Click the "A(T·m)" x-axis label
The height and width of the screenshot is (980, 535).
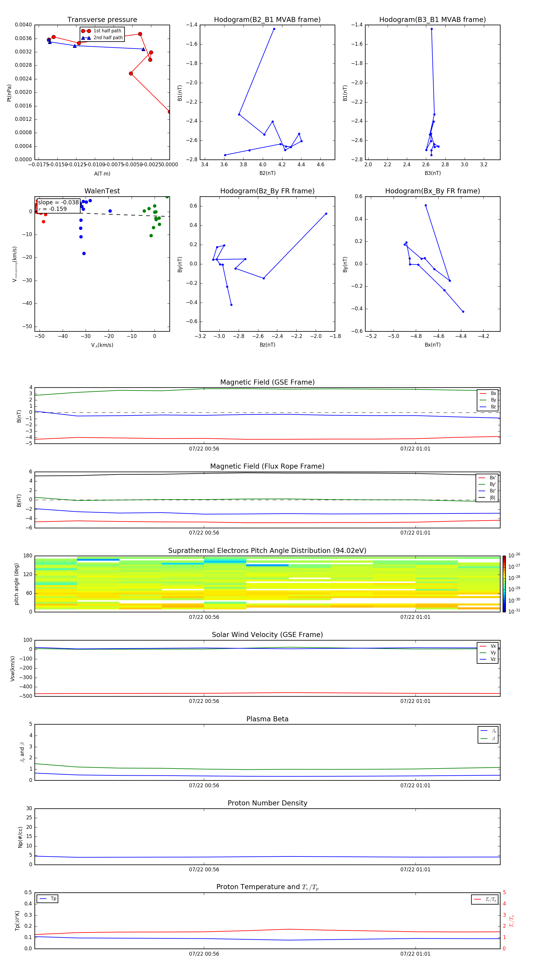102,174
